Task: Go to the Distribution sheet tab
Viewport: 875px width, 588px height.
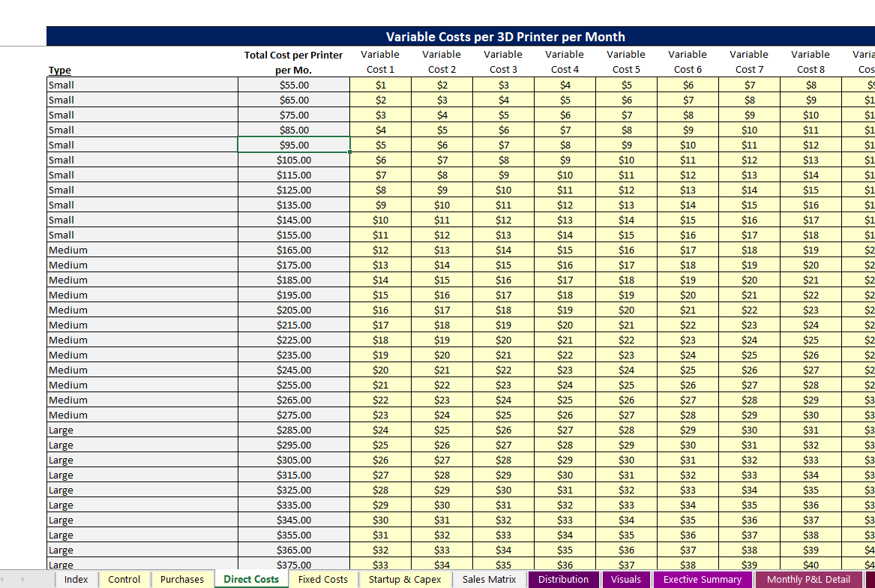Action: [x=564, y=579]
